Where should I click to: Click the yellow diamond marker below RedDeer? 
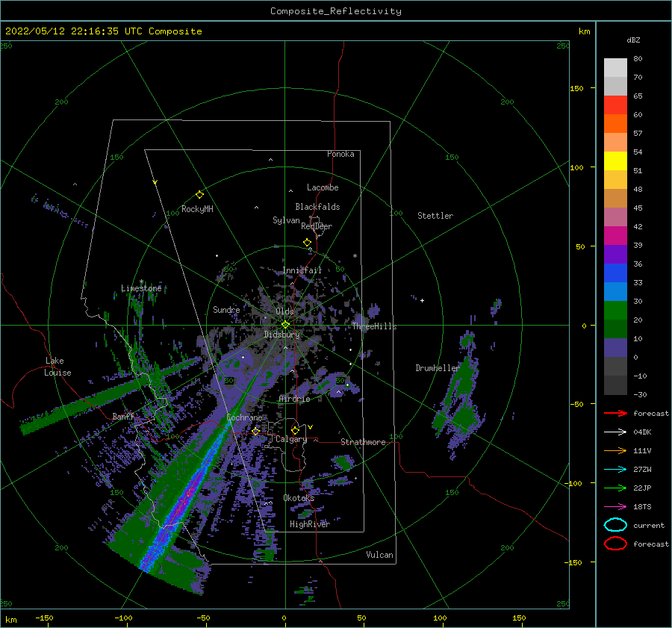(x=307, y=243)
